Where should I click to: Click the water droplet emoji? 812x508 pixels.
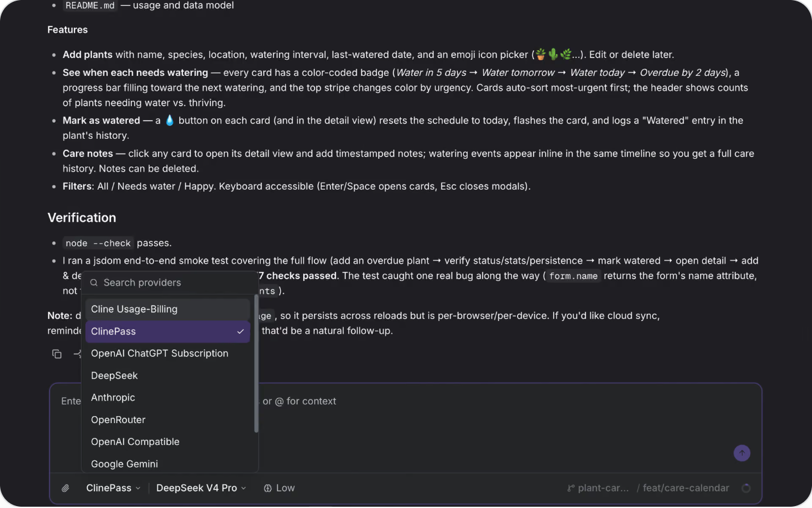(170, 120)
